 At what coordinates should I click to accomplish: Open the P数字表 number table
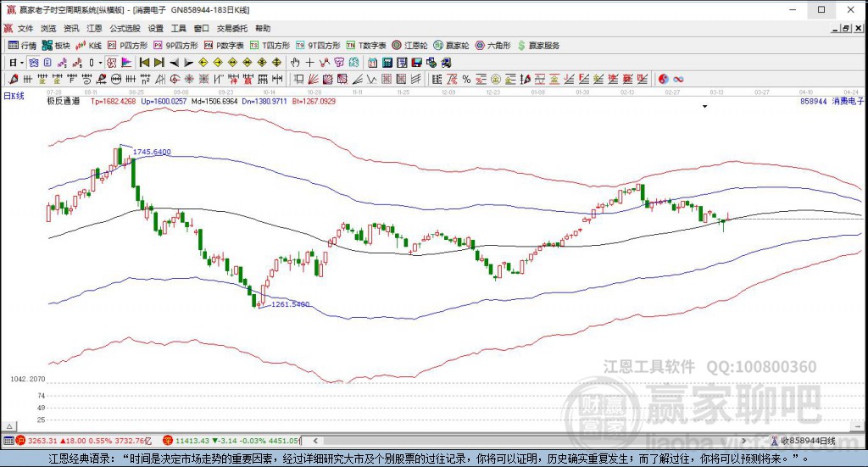click(224, 46)
